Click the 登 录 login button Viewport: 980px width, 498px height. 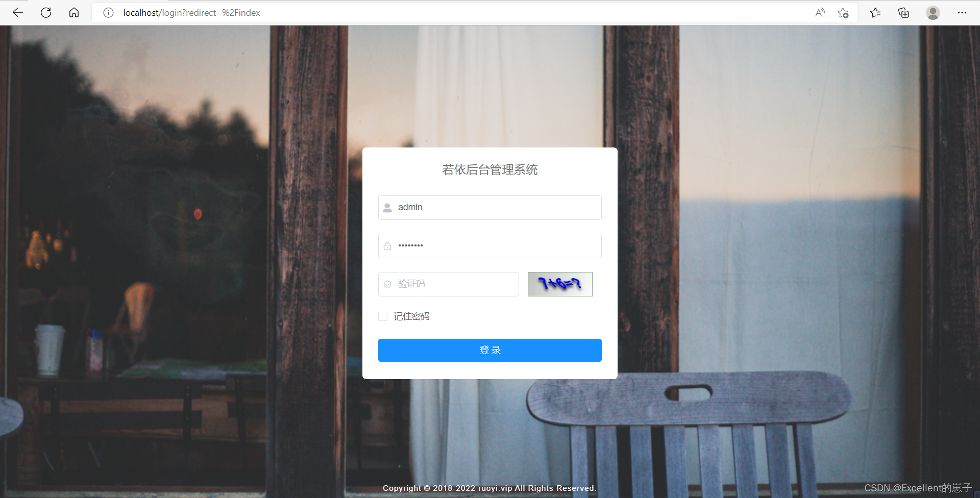tap(489, 350)
